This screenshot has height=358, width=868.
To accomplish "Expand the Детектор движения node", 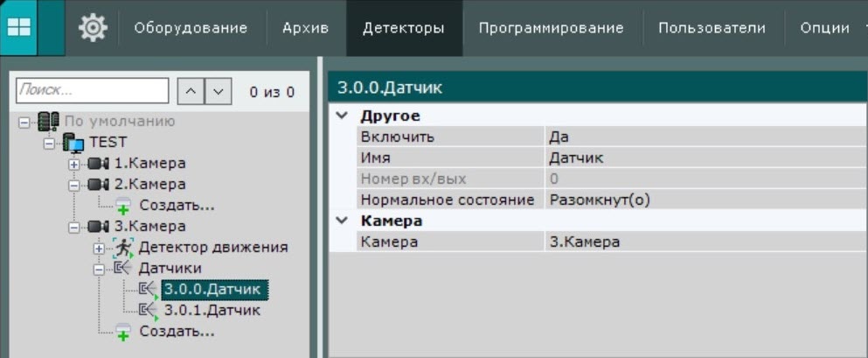I will click(x=99, y=248).
